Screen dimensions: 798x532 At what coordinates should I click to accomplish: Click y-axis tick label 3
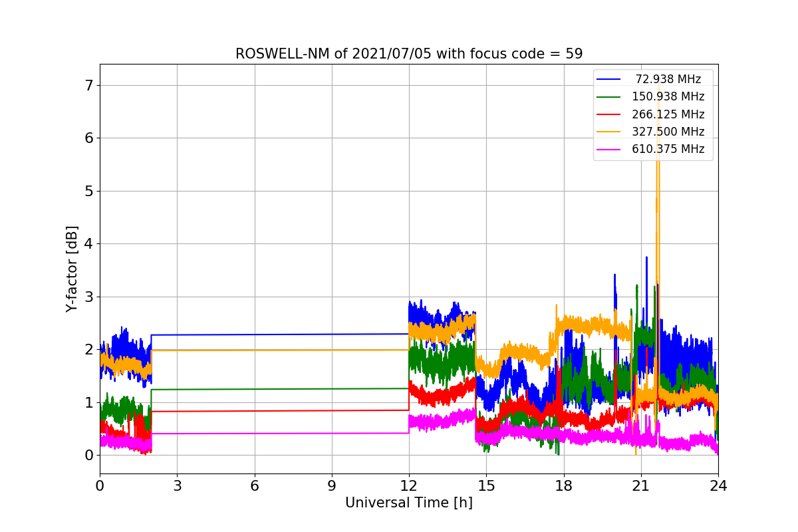click(89, 297)
